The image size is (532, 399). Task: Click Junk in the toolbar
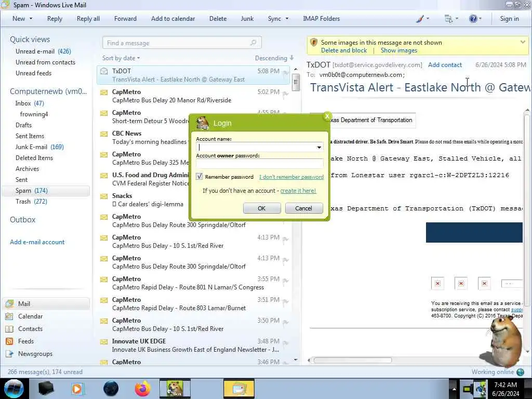(247, 19)
